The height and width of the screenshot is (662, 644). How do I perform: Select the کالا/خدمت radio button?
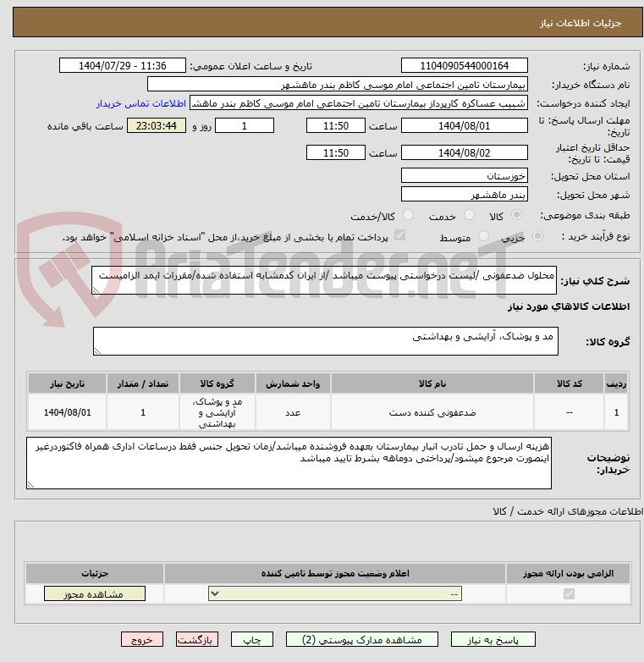click(x=408, y=215)
